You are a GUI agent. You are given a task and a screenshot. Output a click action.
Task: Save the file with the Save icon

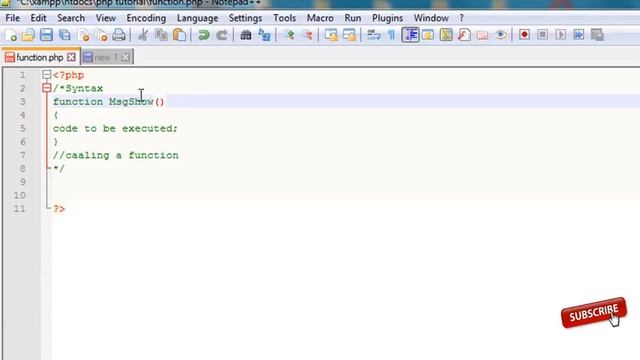tap(46, 35)
